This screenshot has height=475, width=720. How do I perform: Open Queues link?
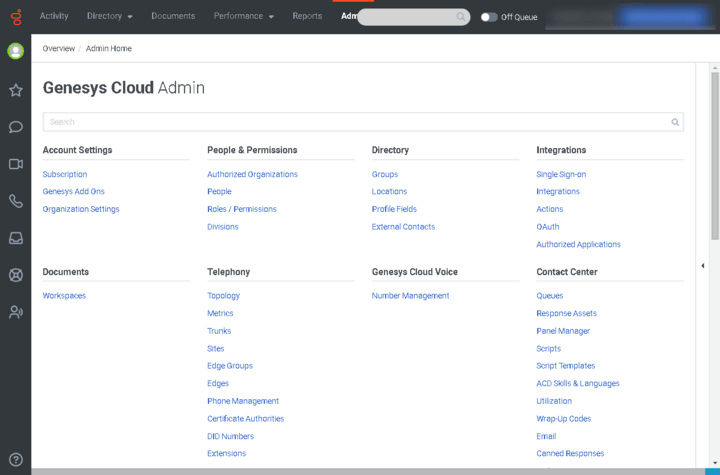tap(550, 296)
